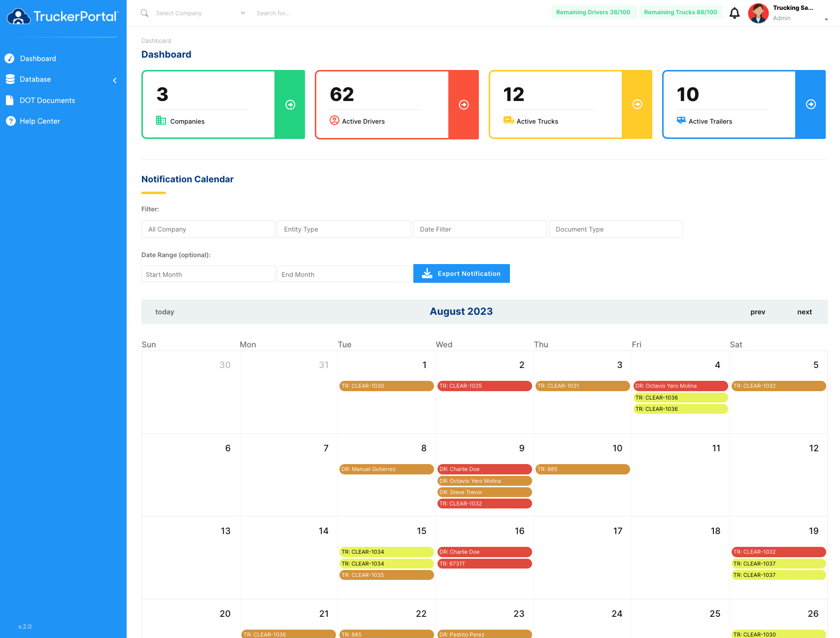Open TR: 885 event on August 10
The width and height of the screenshot is (840, 638).
click(583, 469)
